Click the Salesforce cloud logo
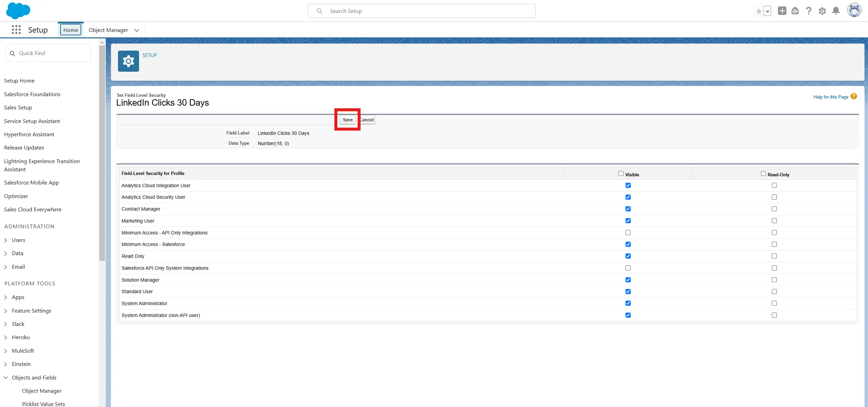Screen dimensions: 868x407 click(18, 11)
